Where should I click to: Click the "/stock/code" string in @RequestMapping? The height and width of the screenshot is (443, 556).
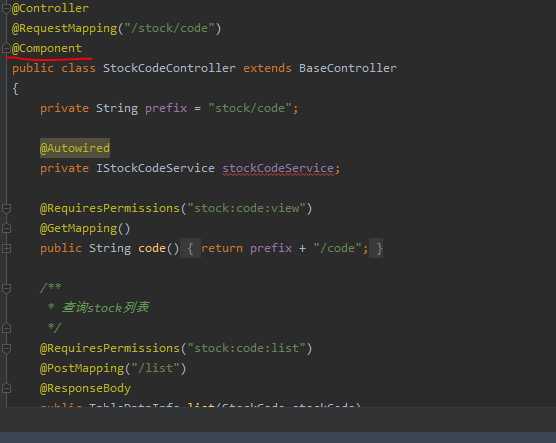(169, 28)
